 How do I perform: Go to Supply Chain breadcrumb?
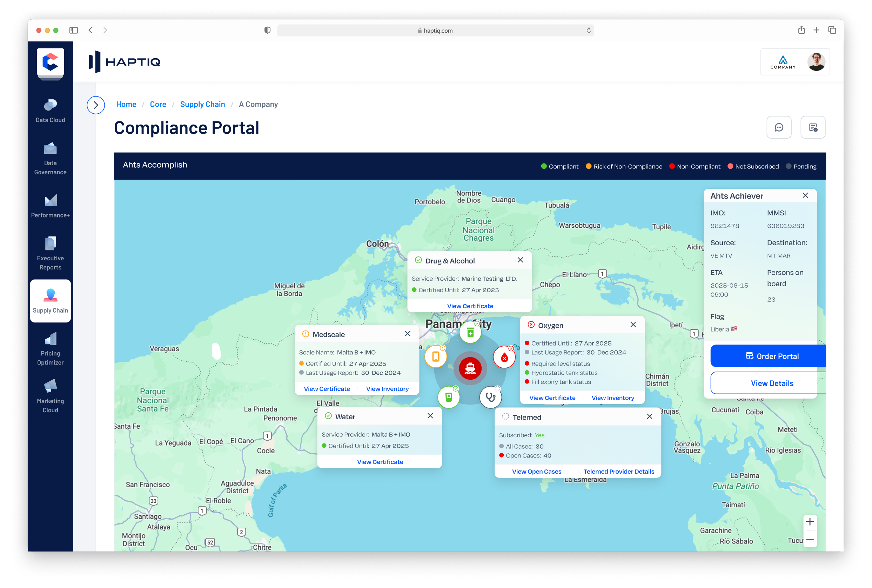202,104
